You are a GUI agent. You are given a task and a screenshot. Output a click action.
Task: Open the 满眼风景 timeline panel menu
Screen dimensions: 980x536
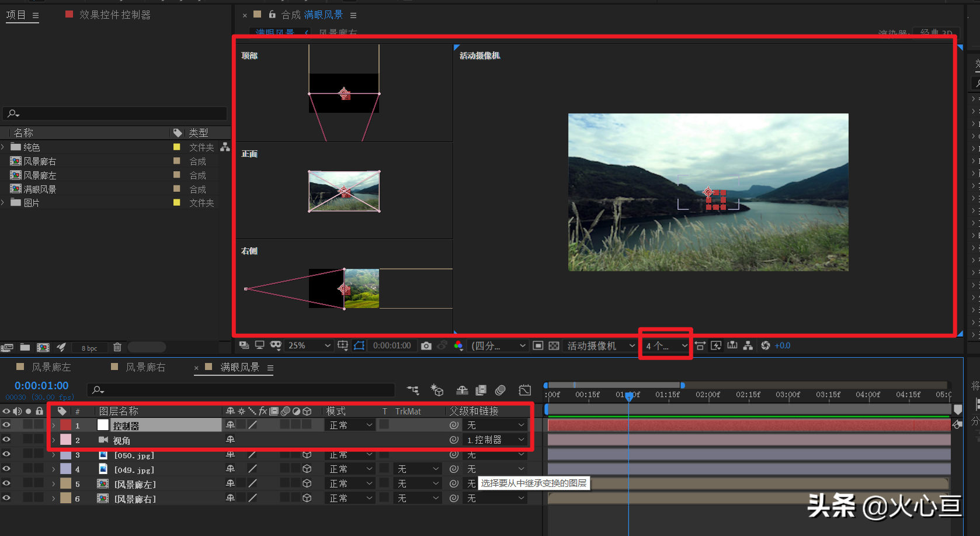[x=270, y=368]
